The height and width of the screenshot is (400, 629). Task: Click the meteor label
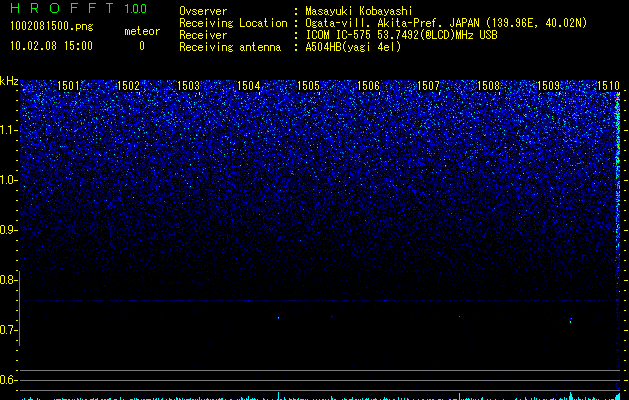[x=142, y=31]
